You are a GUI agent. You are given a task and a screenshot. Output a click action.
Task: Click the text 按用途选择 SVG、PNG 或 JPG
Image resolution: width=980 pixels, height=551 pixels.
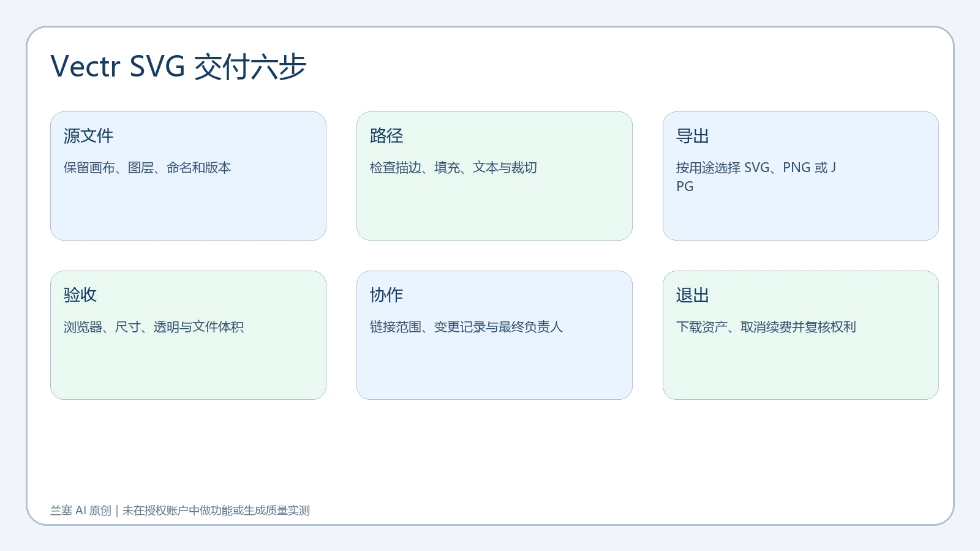coord(756,177)
